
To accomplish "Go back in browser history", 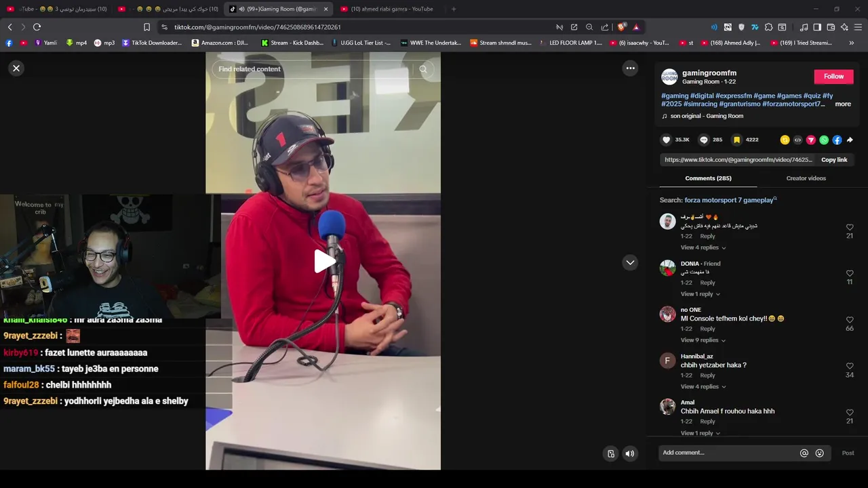I will pyautogui.click(x=9, y=27).
